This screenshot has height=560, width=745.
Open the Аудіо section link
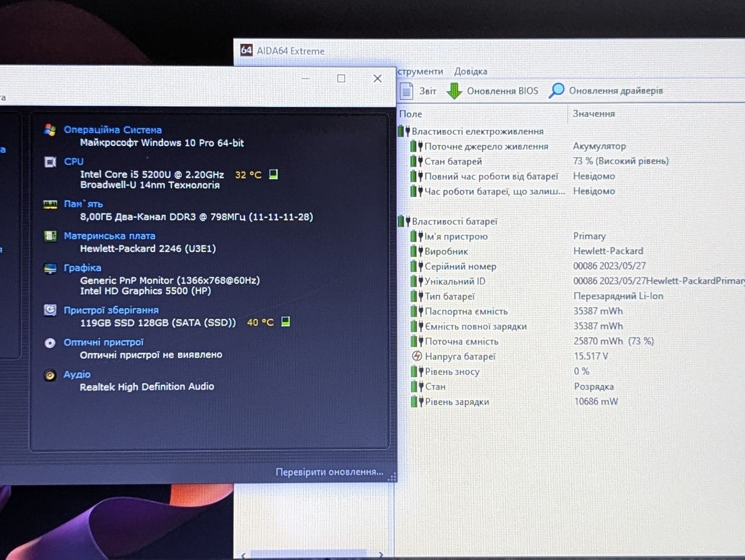(x=77, y=374)
